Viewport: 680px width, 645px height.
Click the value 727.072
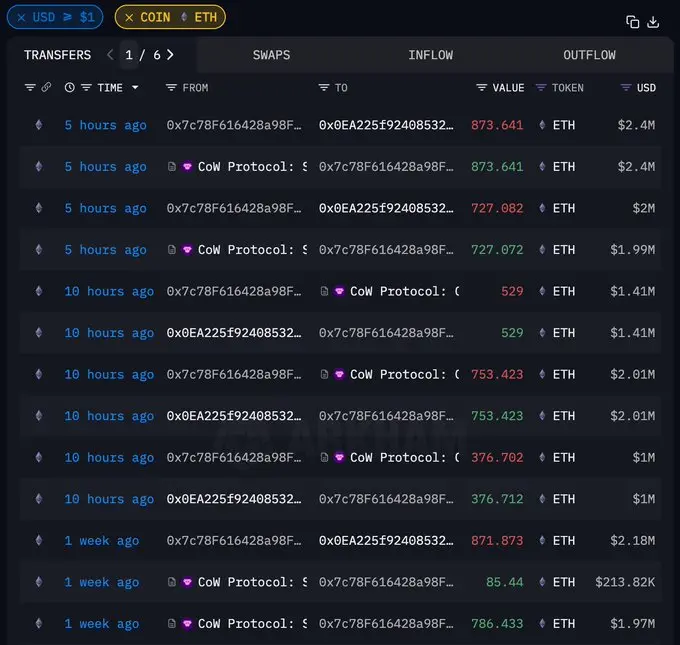tap(497, 250)
